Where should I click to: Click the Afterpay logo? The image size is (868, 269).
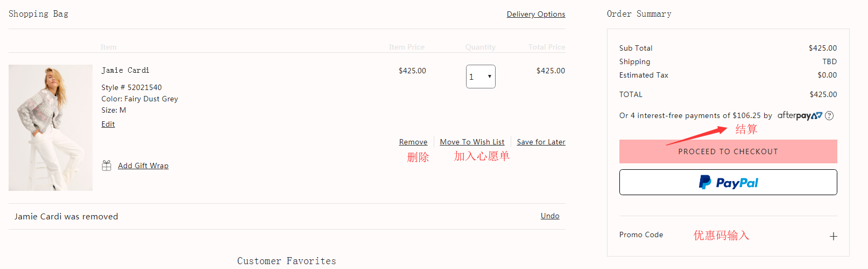point(800,115)
